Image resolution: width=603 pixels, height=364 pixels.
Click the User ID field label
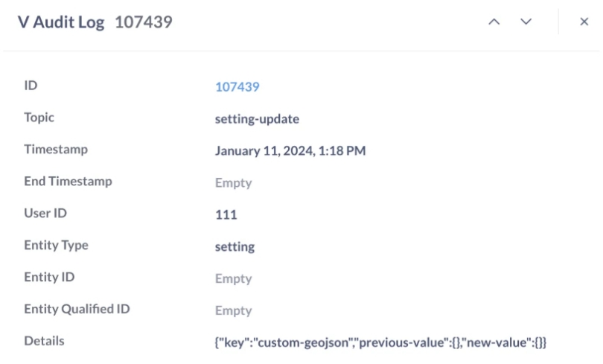tap(45, 214)
